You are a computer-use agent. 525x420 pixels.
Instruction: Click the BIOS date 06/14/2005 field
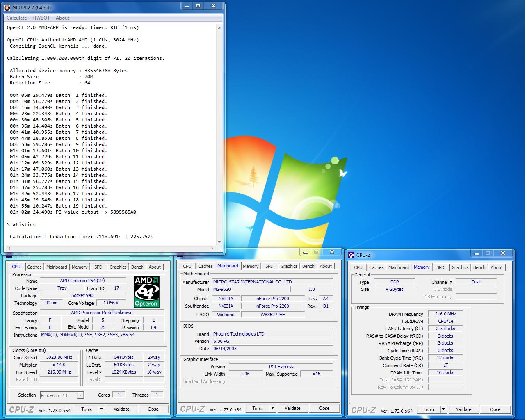[272, 349]
